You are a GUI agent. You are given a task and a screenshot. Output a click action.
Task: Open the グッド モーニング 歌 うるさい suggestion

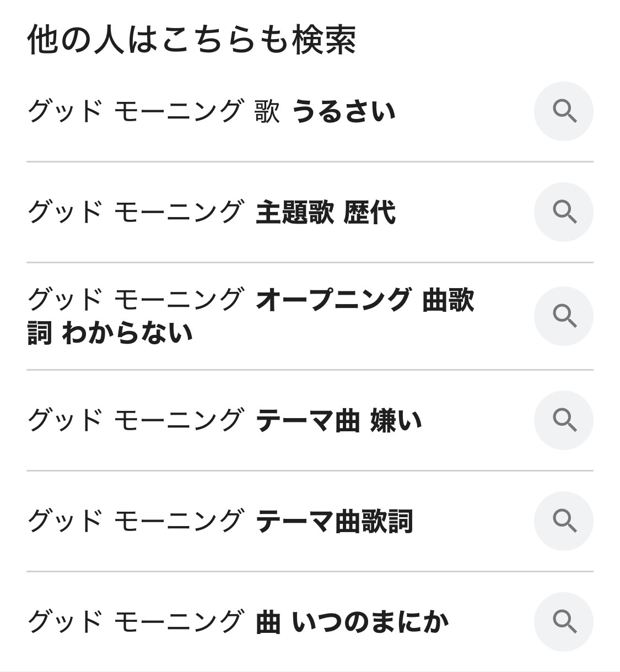211,111
